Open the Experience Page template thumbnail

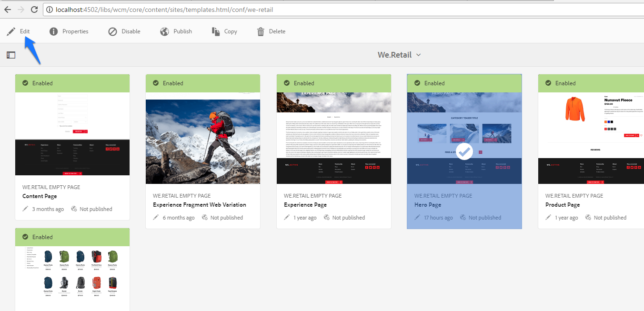point(334,138)
